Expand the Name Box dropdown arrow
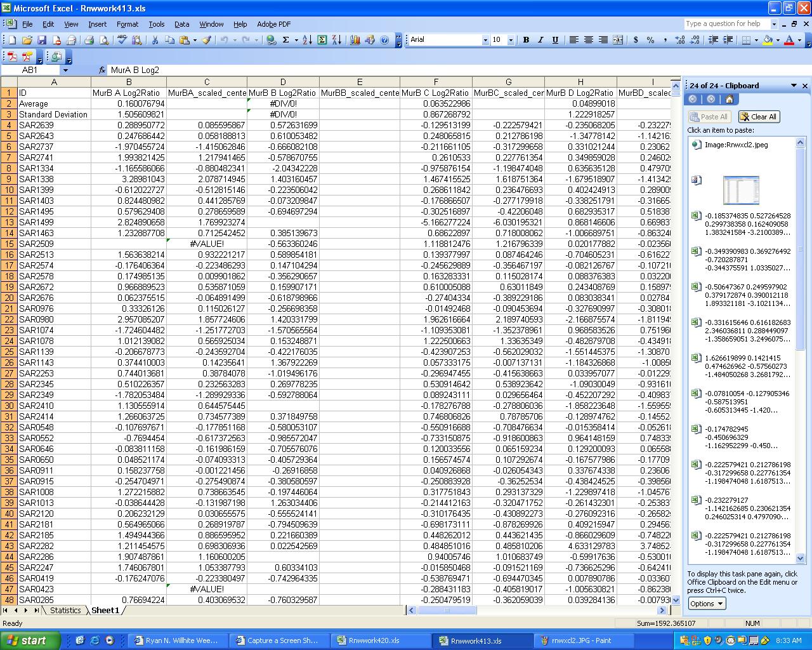 click(x=65, y=70)
